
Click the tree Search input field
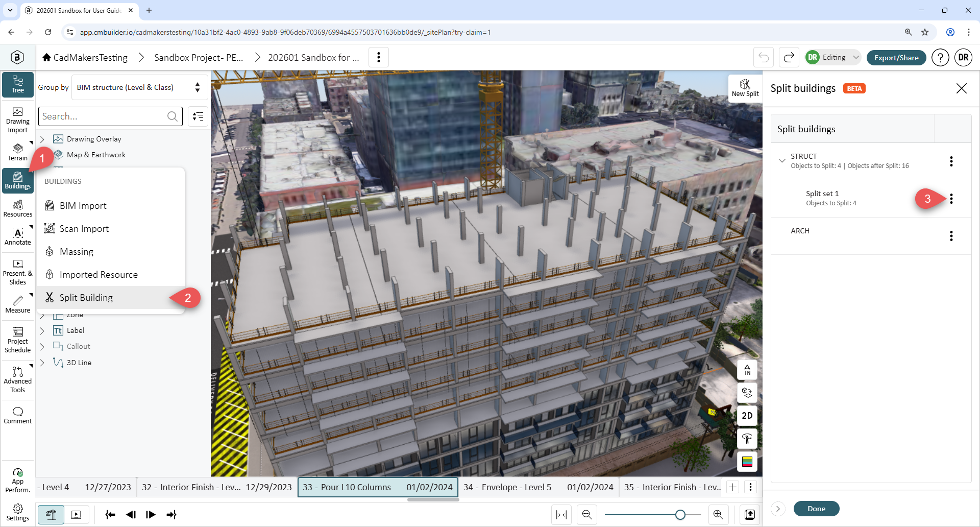click(x=110, y=116)
